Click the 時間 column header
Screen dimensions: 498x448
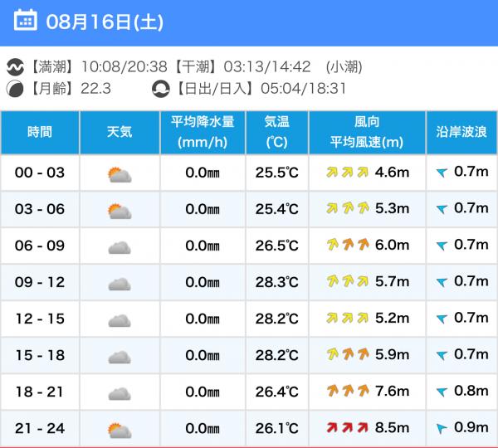coord(40,132)
